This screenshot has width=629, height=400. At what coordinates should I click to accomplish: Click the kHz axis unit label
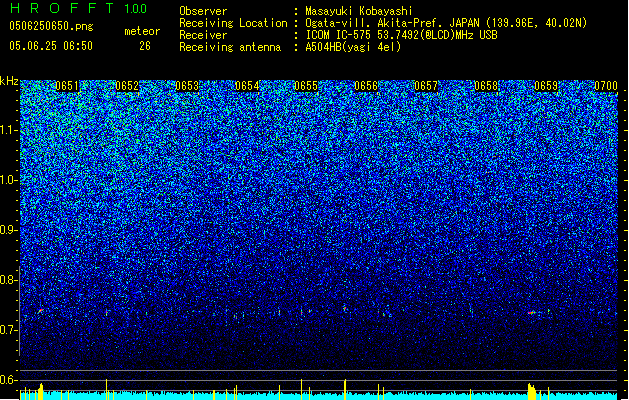pyautogui.click(x=9, y=81)
